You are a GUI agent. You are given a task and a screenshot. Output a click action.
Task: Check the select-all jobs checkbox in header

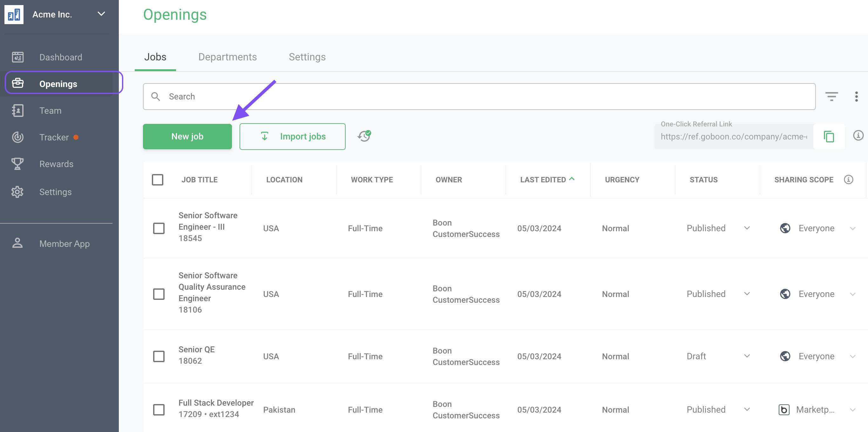(157, 179)
